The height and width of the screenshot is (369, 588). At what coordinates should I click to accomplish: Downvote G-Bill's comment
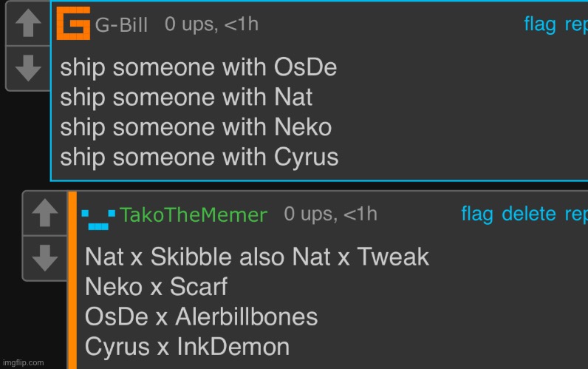click(x=28, y=68)
